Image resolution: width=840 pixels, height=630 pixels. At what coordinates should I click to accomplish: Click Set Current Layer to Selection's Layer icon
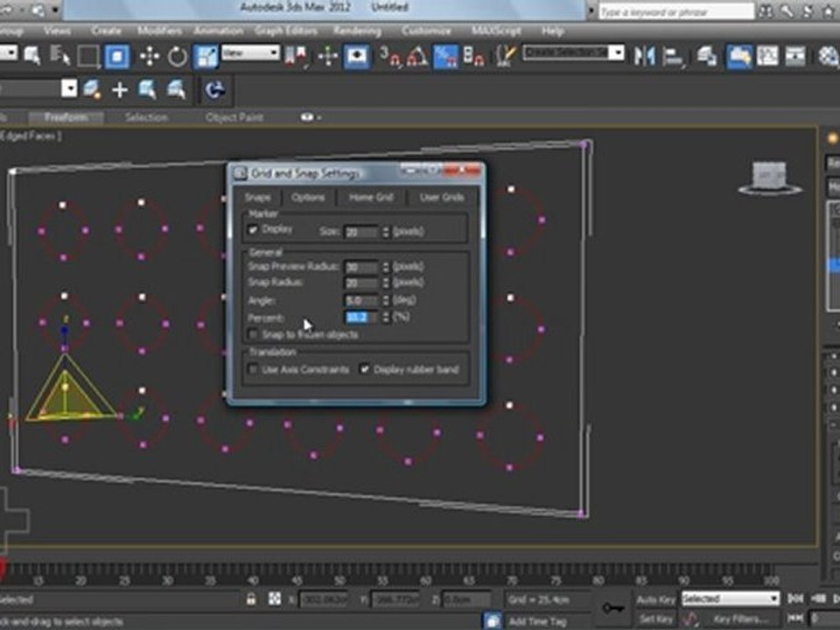click(x=176, y=89)
